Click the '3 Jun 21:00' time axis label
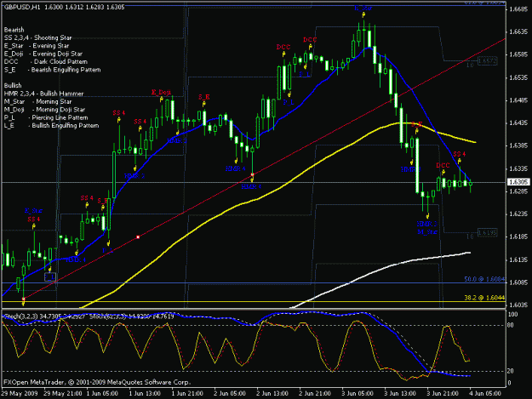532x399 pixels. point(443,394)
